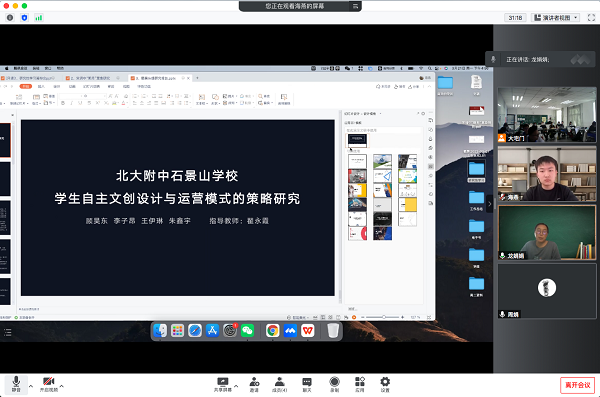This screenshot has width=600, height=397.
Task: Open the share screen button
Action: pos(223,384)
